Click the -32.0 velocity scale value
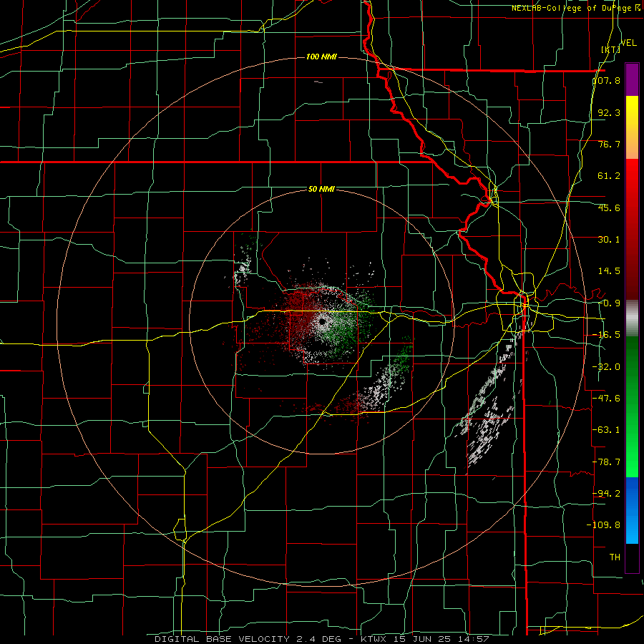644x644 pixels. 606,367
